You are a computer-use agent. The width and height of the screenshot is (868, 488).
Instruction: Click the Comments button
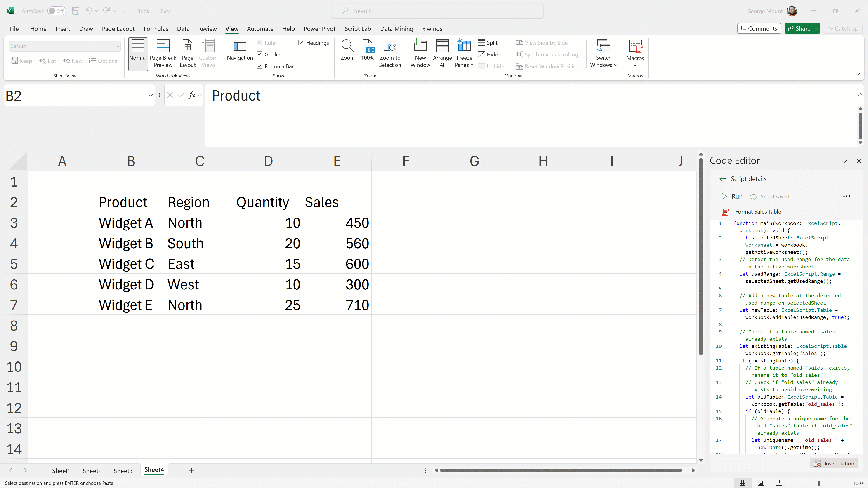[759, 29]
